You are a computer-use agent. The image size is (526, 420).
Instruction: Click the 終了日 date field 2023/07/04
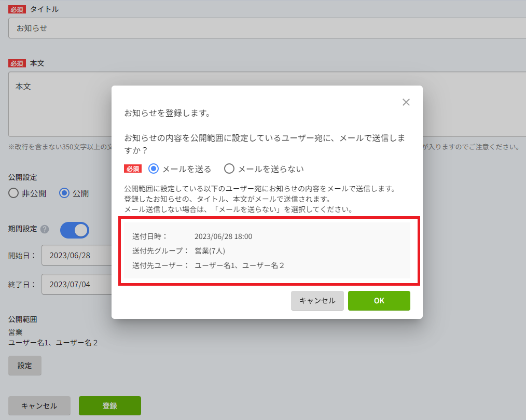pyautogui.click(x=76, y=284)
